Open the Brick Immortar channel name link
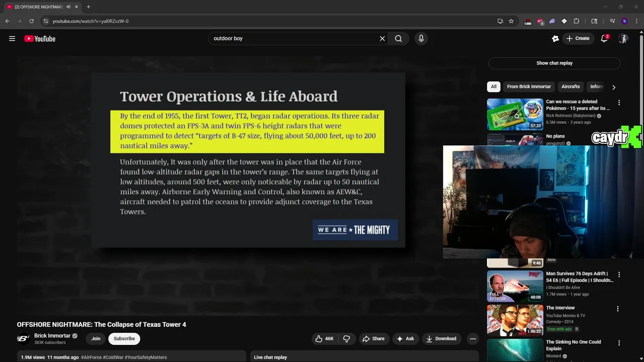 (x=52, y=336)
